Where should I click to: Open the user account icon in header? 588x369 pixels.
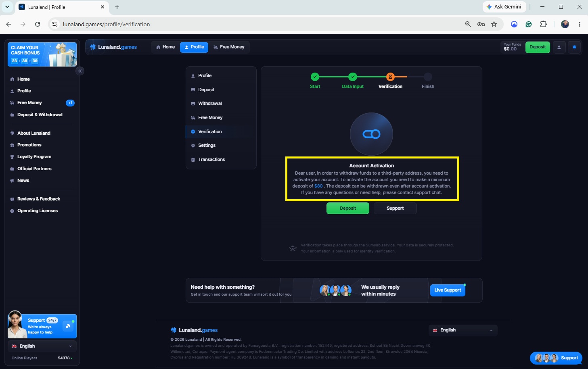click(x=559, y=47)
